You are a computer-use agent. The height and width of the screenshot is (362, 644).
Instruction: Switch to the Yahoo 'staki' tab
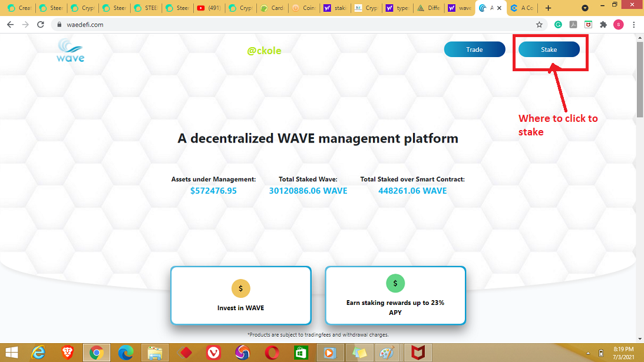(x=336, y=8)
